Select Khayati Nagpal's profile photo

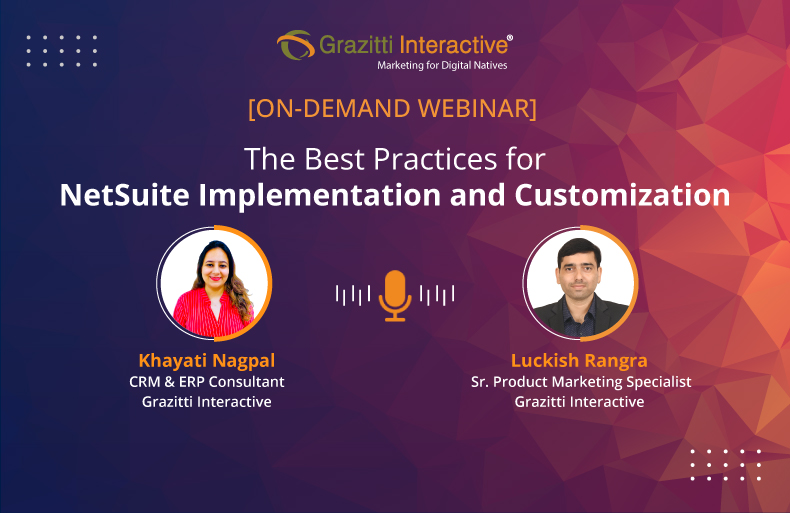[x=214, y=283]
